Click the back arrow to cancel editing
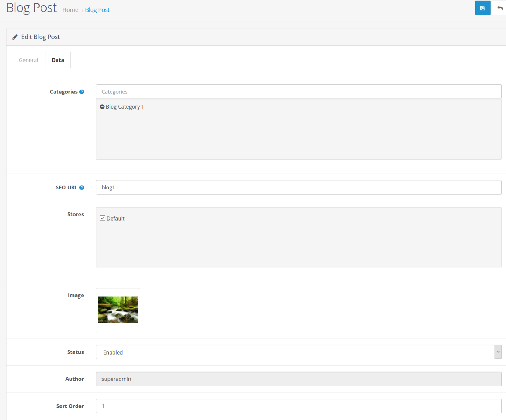Viewport: 506px width, 420px height. coord(500,8)
